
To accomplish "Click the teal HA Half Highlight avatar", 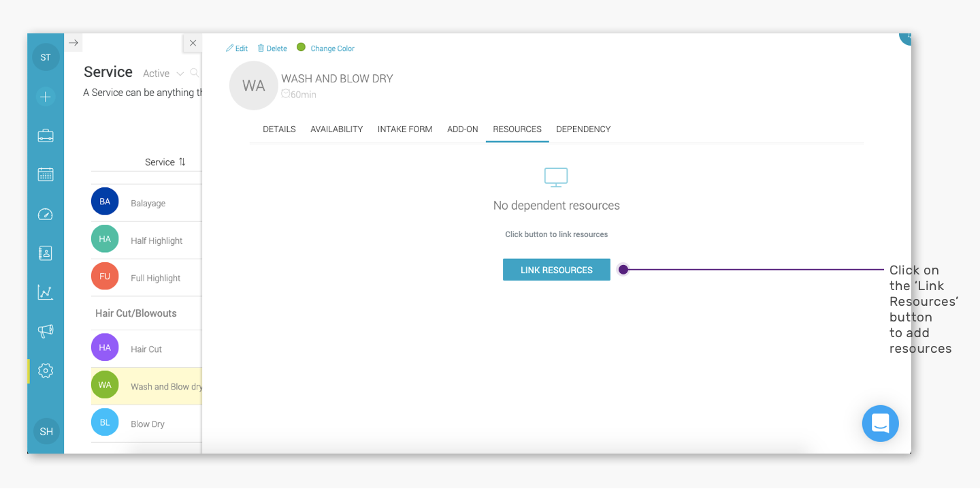I will 105,239.
